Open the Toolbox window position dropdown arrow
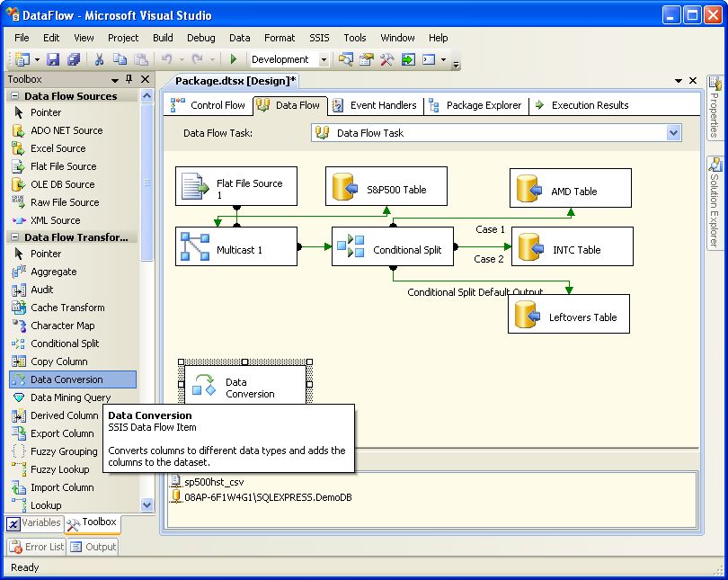This screenshot has height=580, width=728. [x=115, y=80]
